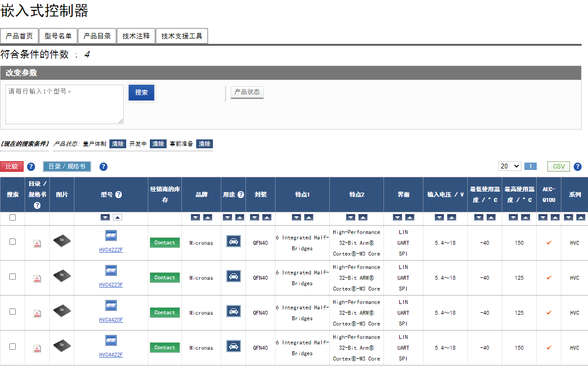Tick the checkbox for the HVC4222F row
Image resolution: width=588 pixels, height=367 pixels.
click(x=12, y=242)
